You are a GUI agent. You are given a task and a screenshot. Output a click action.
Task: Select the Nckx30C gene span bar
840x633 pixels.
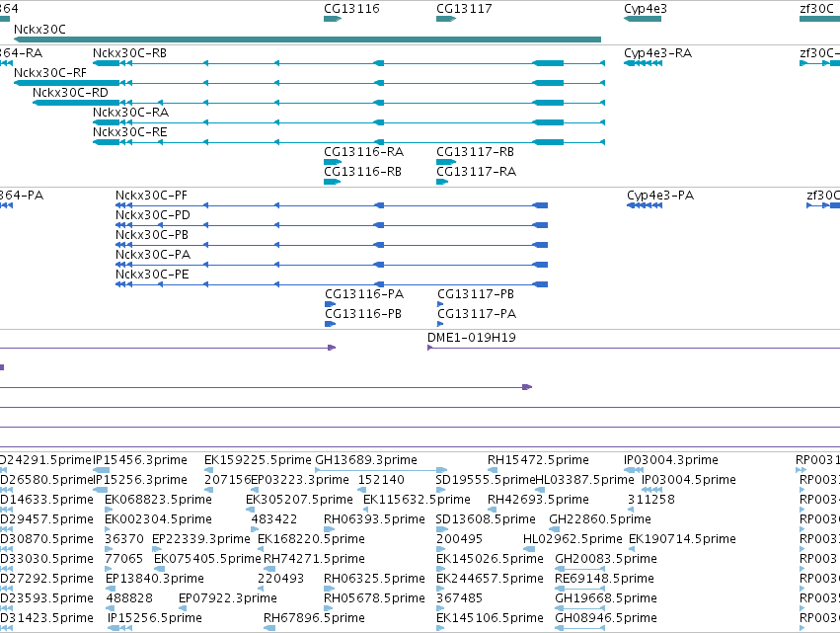pyautogui.click(x=308, y=40)
